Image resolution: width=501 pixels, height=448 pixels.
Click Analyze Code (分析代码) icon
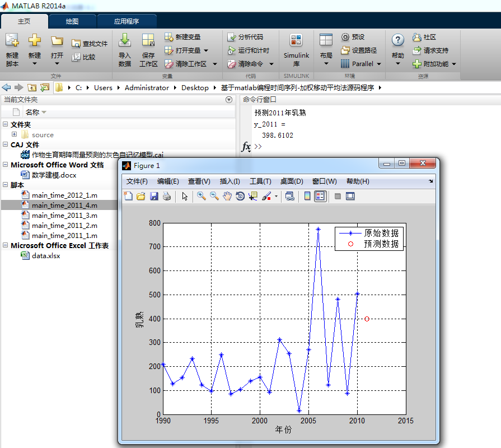pyautogui.click(x=231, y=37)
